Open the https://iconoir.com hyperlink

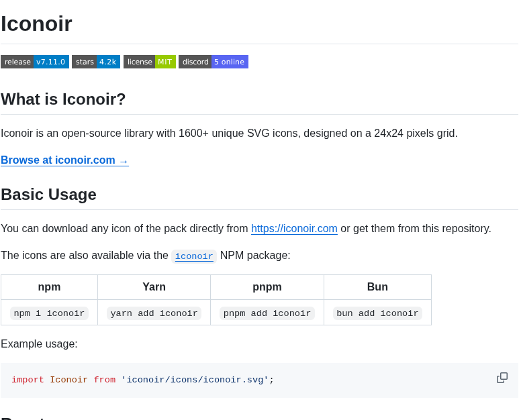[x=294, y=229]
